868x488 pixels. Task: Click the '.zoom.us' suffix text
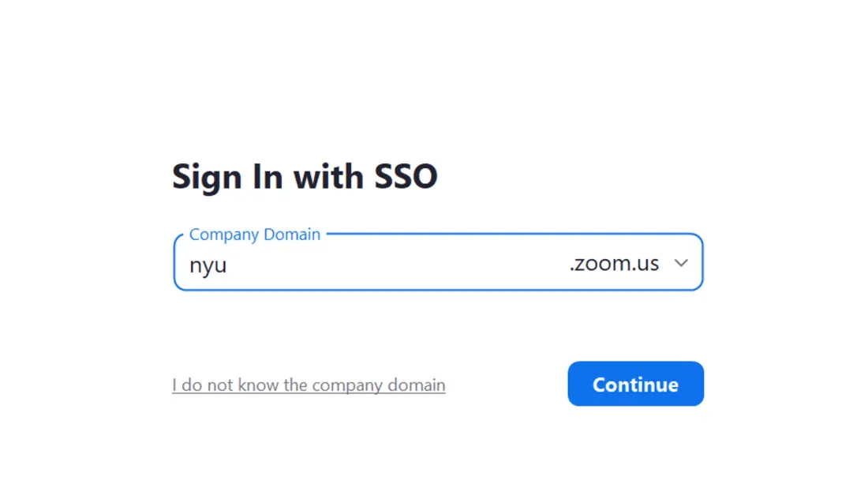(614, 264)
